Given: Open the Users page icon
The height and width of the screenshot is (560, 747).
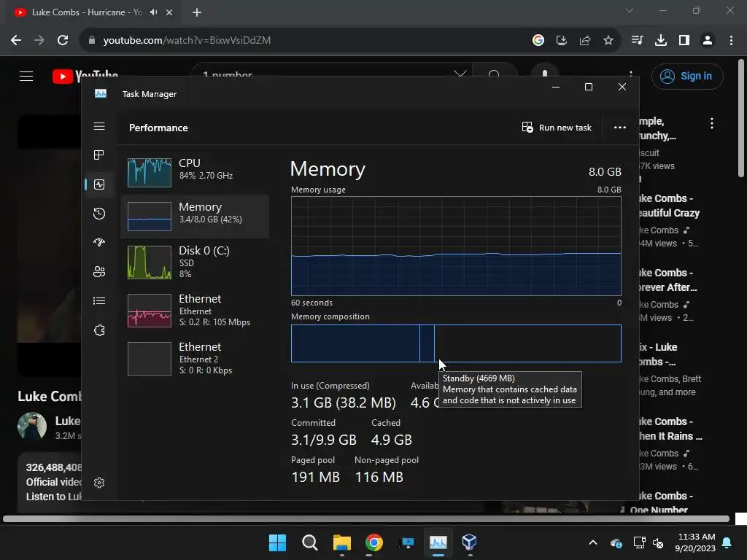Looking at the screenshot, I should (x=99, y=271).
